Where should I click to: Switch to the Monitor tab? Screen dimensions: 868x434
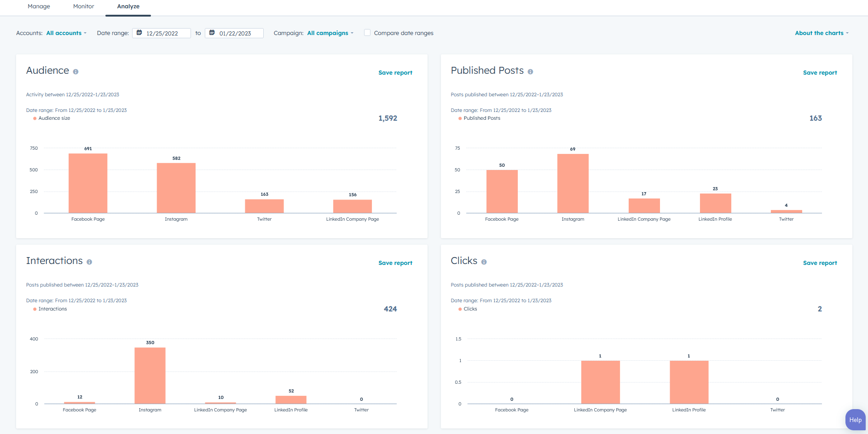(x=83, y=6)
